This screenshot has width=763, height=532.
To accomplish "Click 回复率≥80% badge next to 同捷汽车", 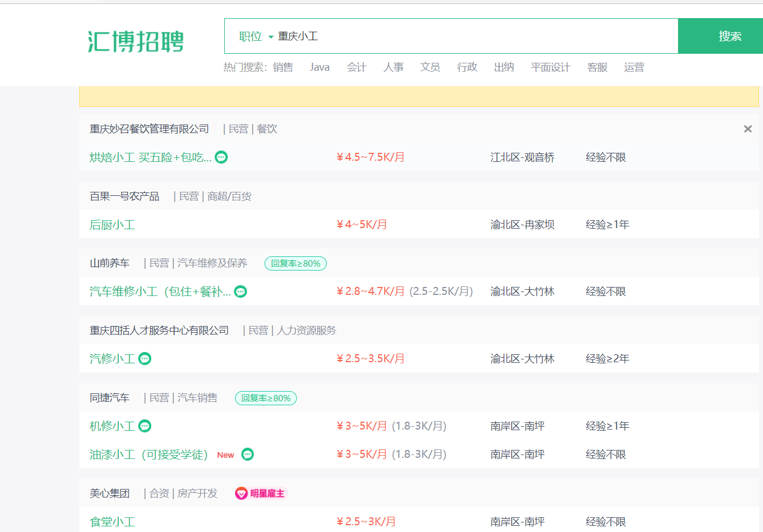I will point(266,398).
